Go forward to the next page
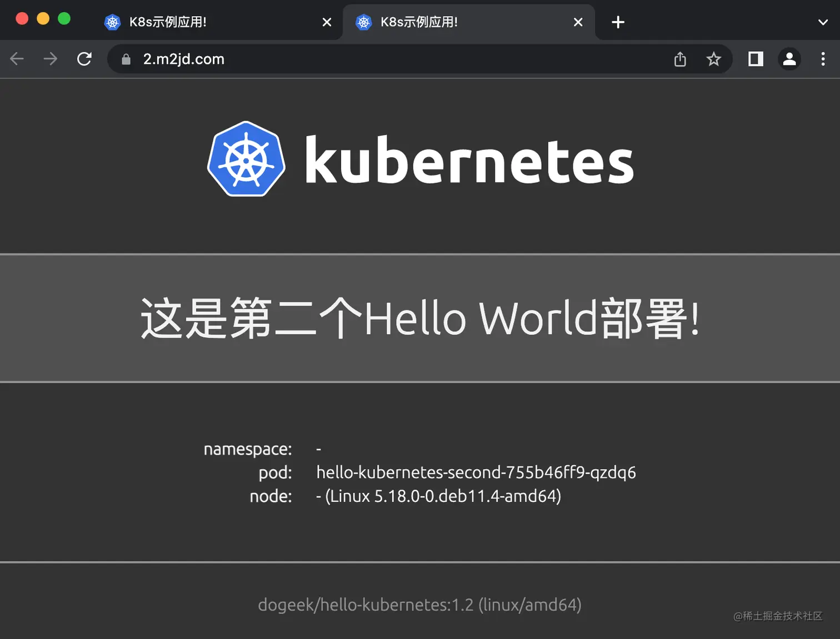The width and height of the screenshot is (840, 639). tap(51, 59)
